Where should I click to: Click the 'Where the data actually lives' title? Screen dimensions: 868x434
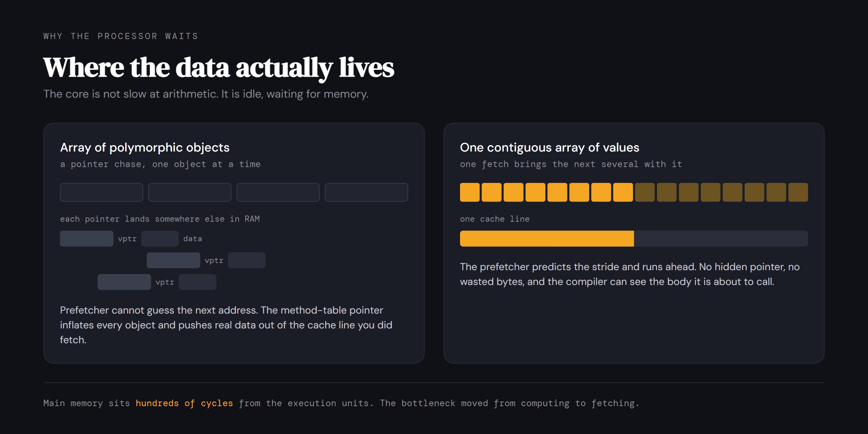click(x=218, y=68)
